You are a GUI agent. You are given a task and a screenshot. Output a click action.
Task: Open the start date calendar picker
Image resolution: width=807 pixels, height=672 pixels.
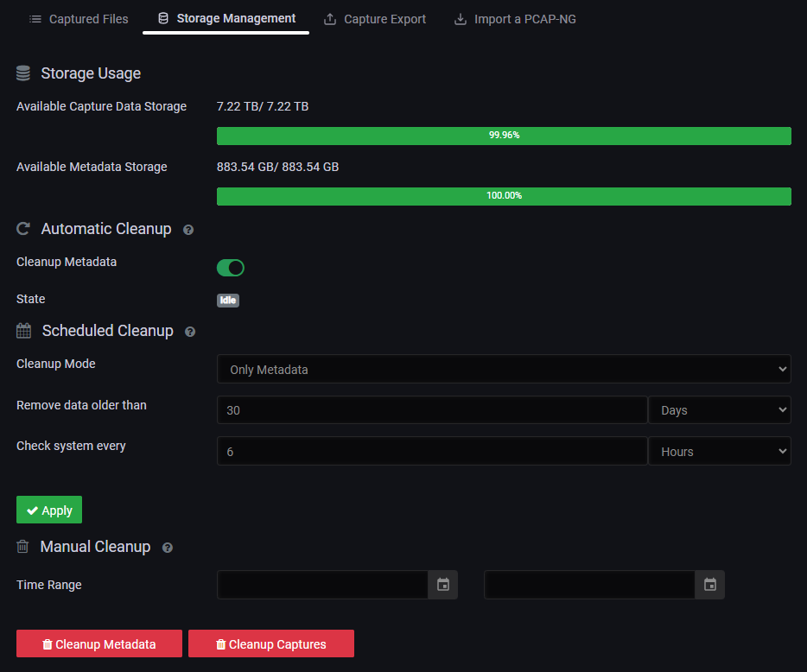pos(443,585)
